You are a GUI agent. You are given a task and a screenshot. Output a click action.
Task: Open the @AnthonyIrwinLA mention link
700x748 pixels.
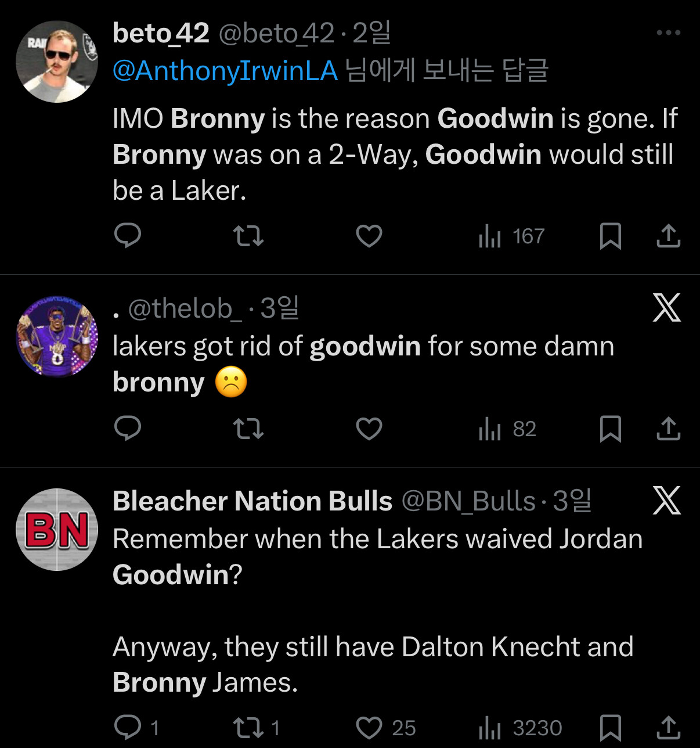[225, 71]
